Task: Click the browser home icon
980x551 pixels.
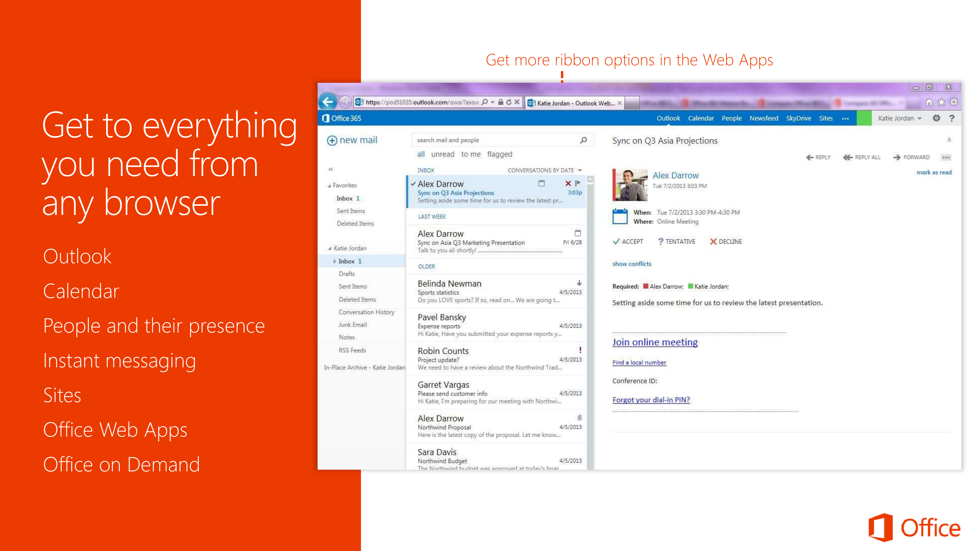Action: (929, 102)
